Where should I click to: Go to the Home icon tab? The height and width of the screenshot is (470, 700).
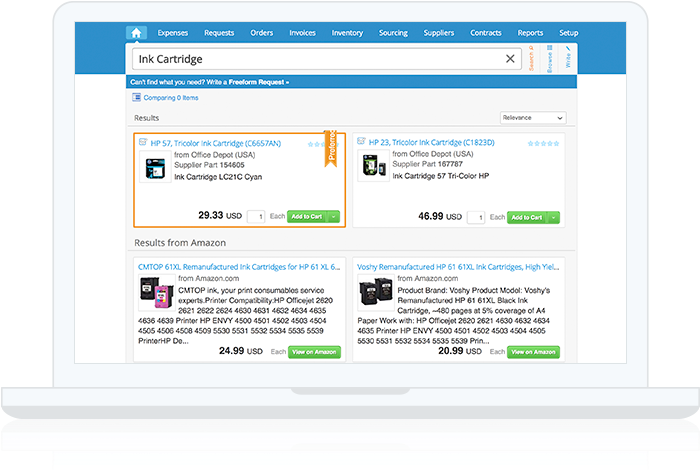pyautogui.click(x=136, y=33)
